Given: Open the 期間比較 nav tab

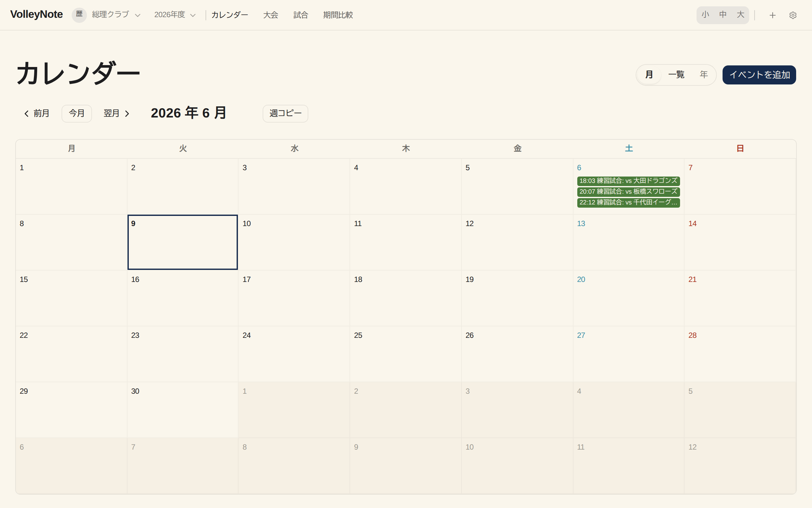Looking at the screenshot, I should pos(338,15).
